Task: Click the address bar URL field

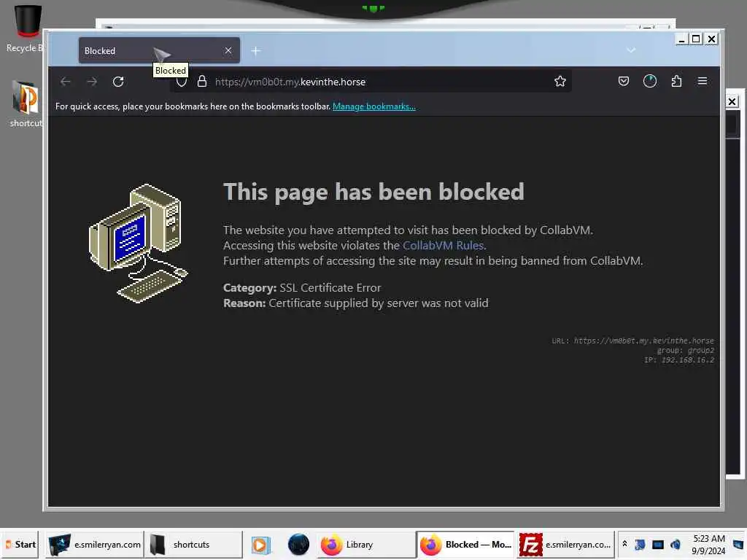Action: (x=371, y=82)
